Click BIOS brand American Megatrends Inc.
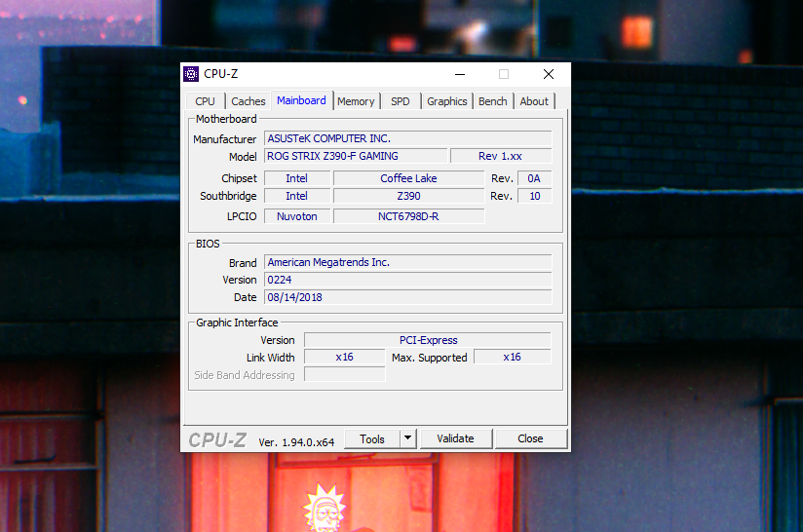The width and height of the screenshot is (803, 532). click(x=408, y=262)
